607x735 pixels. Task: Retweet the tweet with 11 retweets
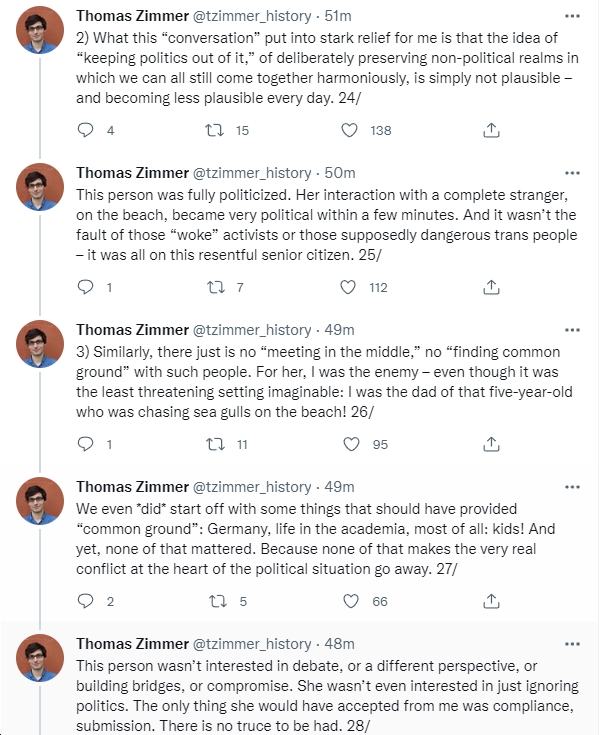click(216, 444)
